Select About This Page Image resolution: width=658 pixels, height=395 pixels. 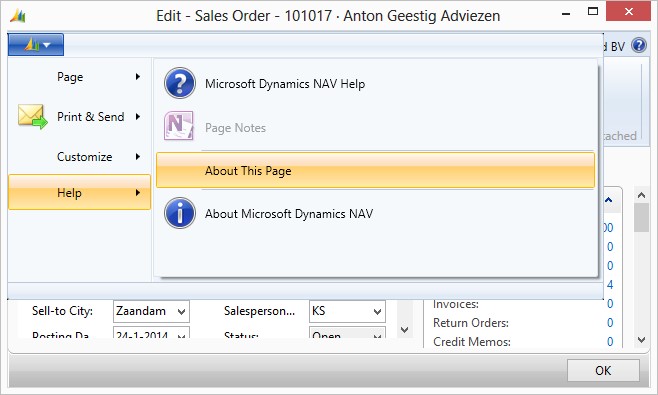375,170
